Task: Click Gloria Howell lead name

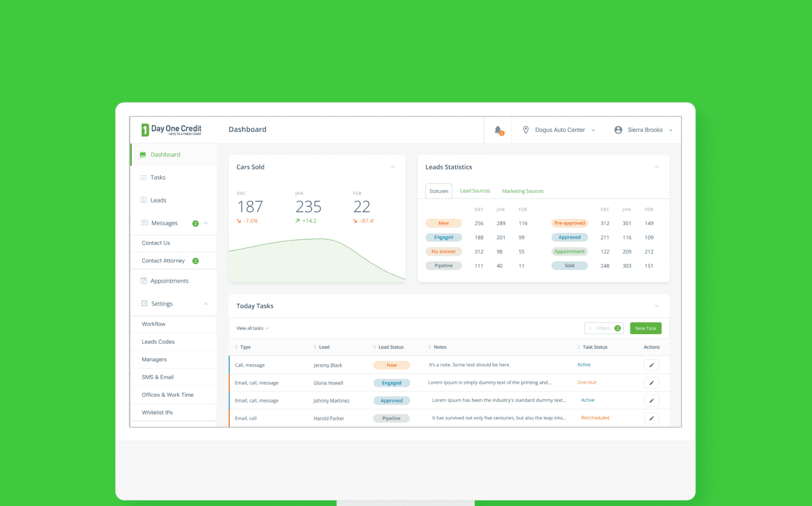Action: [328, 383]
